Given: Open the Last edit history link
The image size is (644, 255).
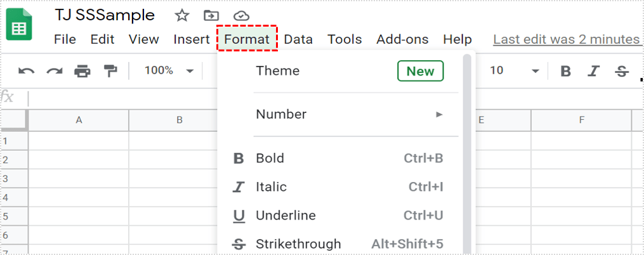Looking at the screenshot, I should 566,39.
